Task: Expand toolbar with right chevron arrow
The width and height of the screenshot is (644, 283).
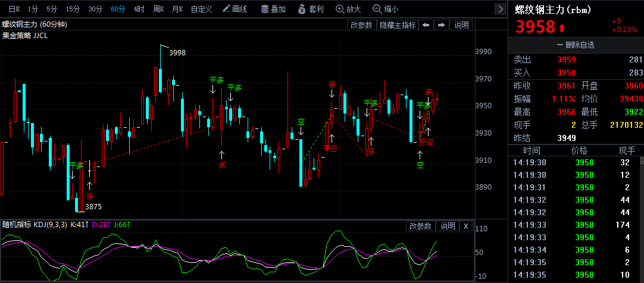Action: (500, 8)
